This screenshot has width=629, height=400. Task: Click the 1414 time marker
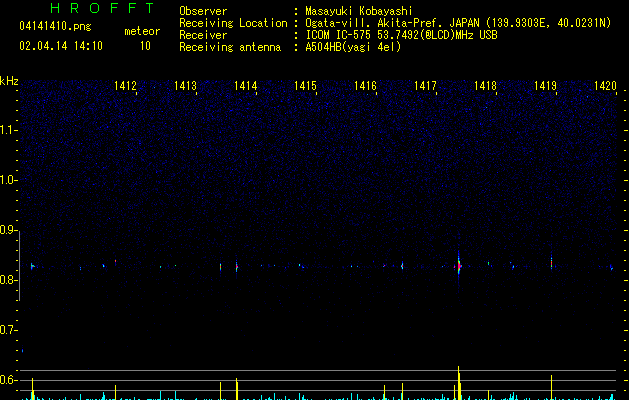click(x=246, y=86)
